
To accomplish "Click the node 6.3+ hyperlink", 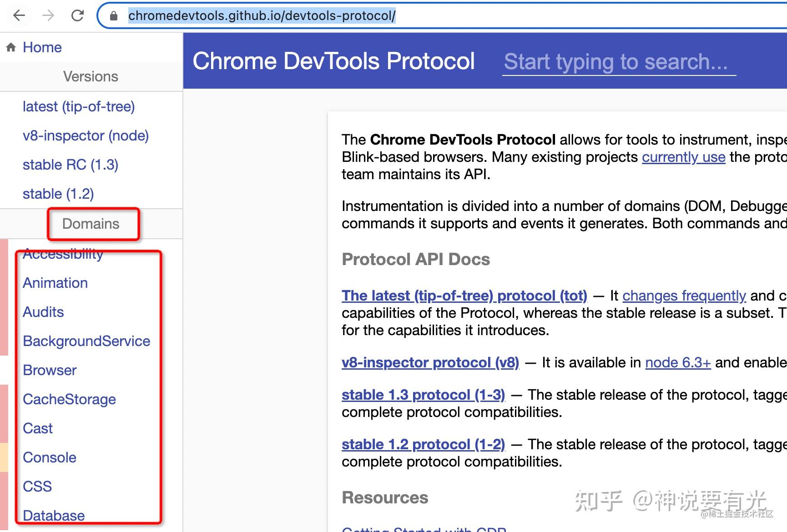I will (x=677, y=362).
